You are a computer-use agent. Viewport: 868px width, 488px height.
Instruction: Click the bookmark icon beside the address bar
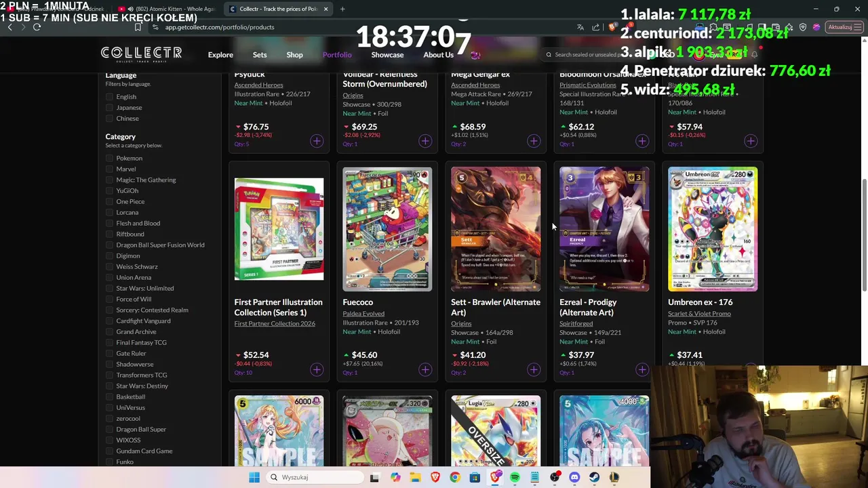click(138, 27)
